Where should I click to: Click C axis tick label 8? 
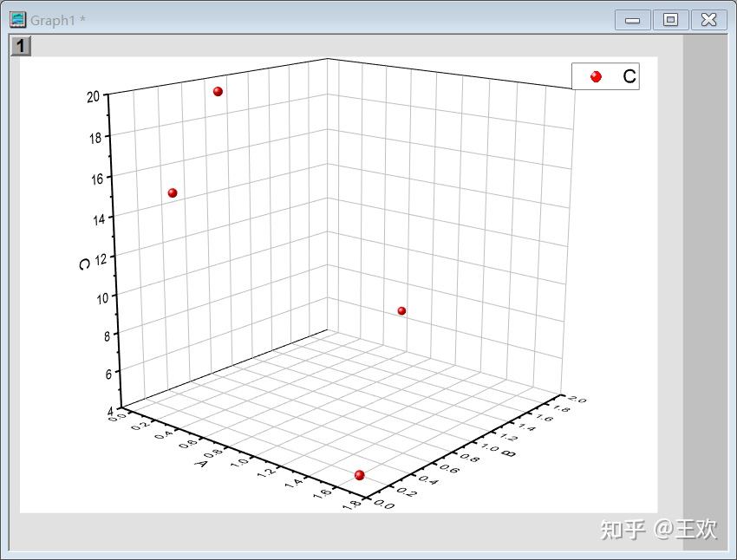tap(108, 335)
